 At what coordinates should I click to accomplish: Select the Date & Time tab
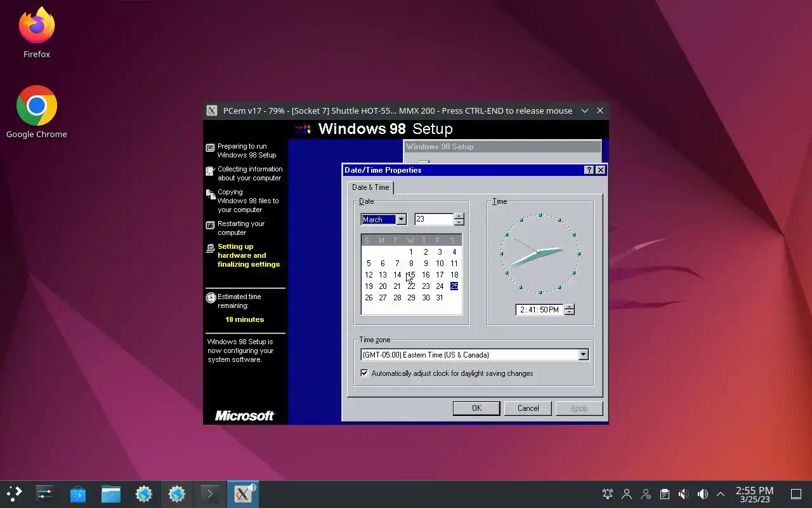370,187
